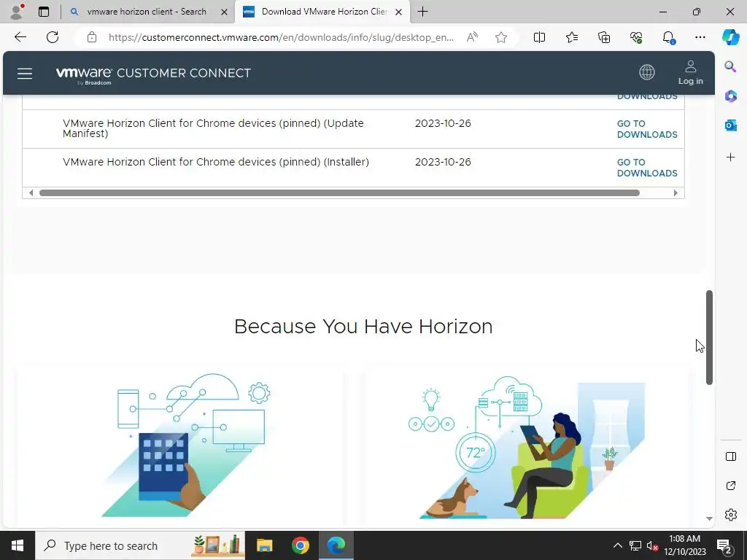The height and width of the screenshot is (560, 747).
Task: Click table horizontal scrollbar right arrow
Action: coord(676,192)
